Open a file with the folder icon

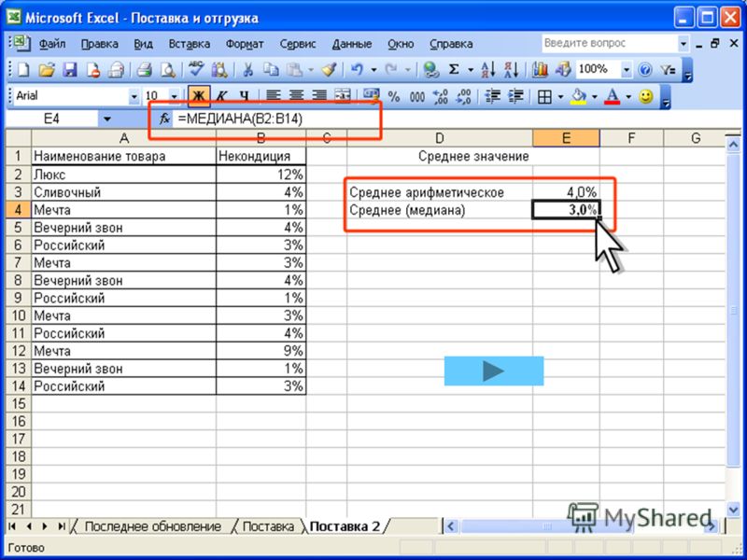47,70
